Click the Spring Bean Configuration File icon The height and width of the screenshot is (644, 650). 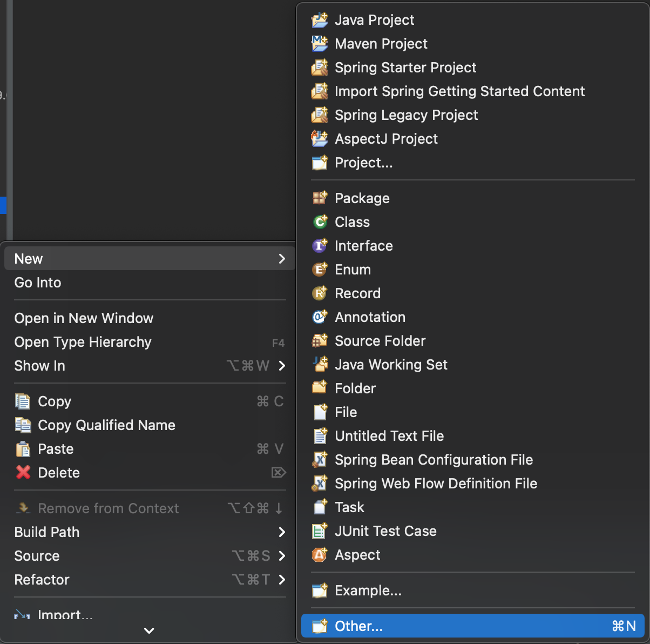pyautogui.click(x=320, y=460)
